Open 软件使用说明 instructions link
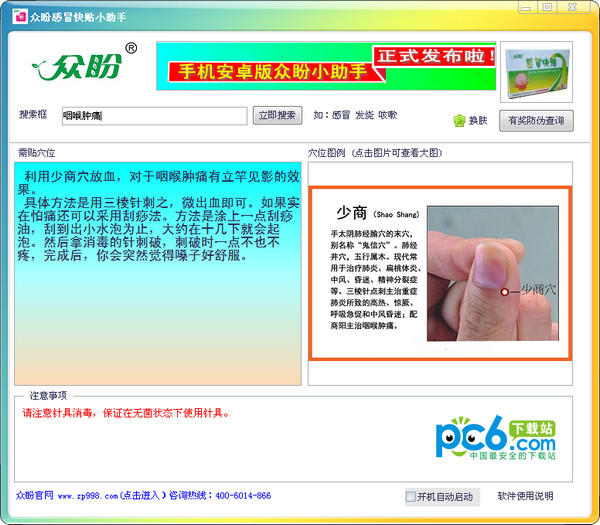 point(525,496)
